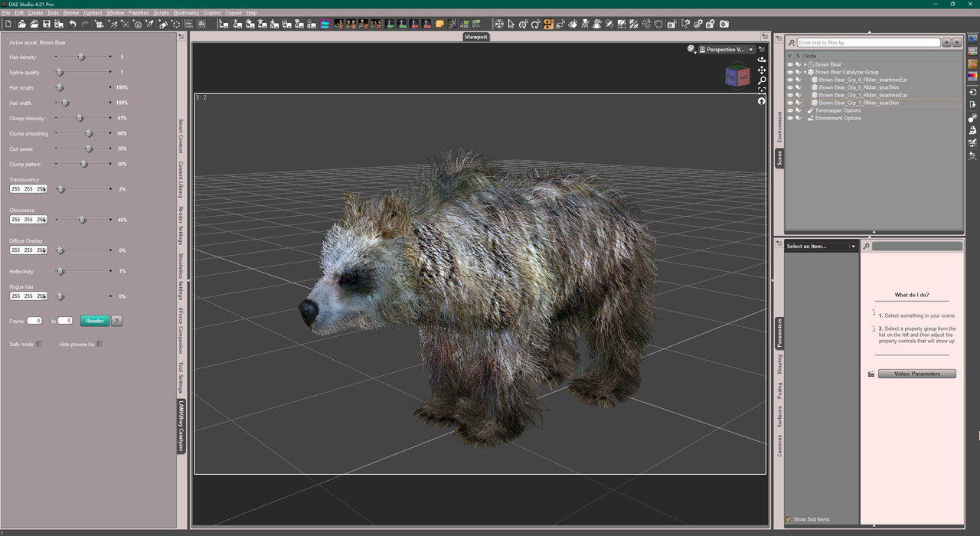Viewport: 980px width, 536px height.
Task: Click the Video: Parameters button
Action: click(x=916, y=374)
